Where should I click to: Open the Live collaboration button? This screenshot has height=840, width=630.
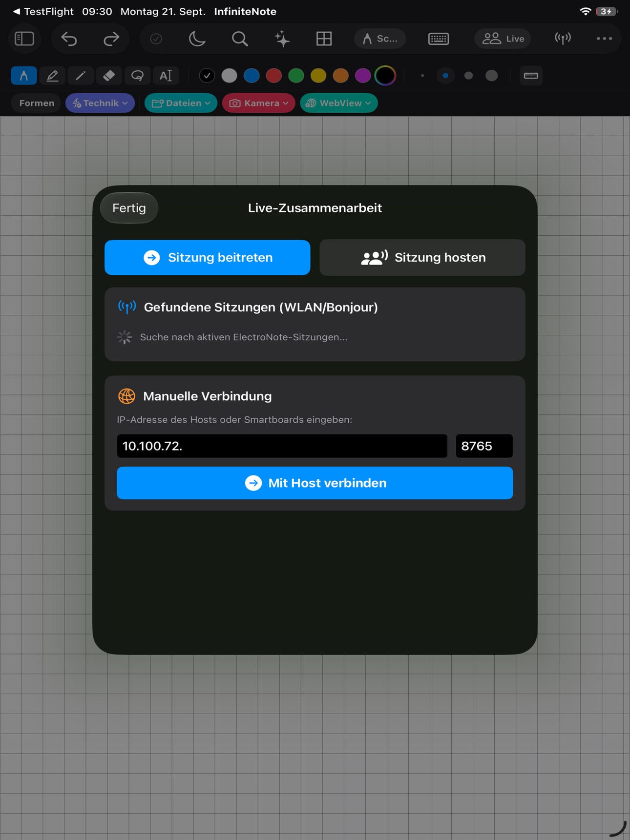pyautogui.click(x=503, y=39)
